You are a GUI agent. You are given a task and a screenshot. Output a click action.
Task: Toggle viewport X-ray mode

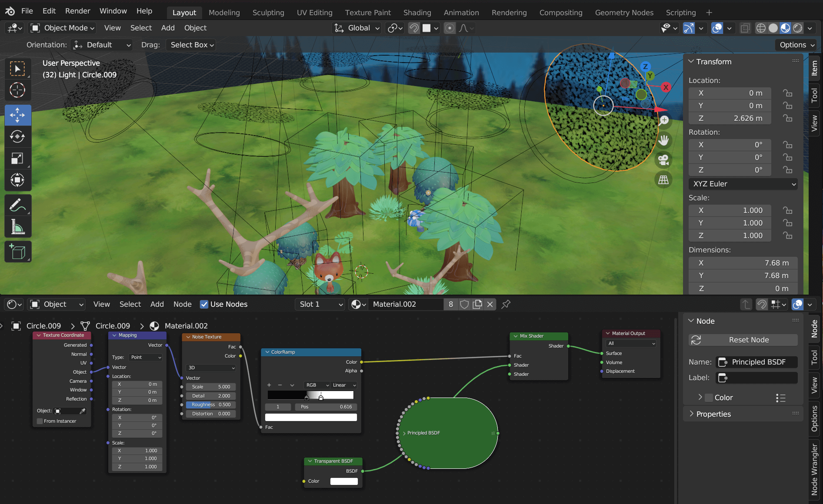[745, 28]
